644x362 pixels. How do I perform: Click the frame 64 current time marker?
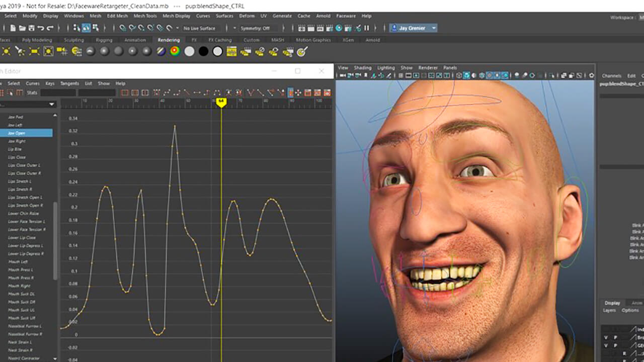tap(221, 102)
